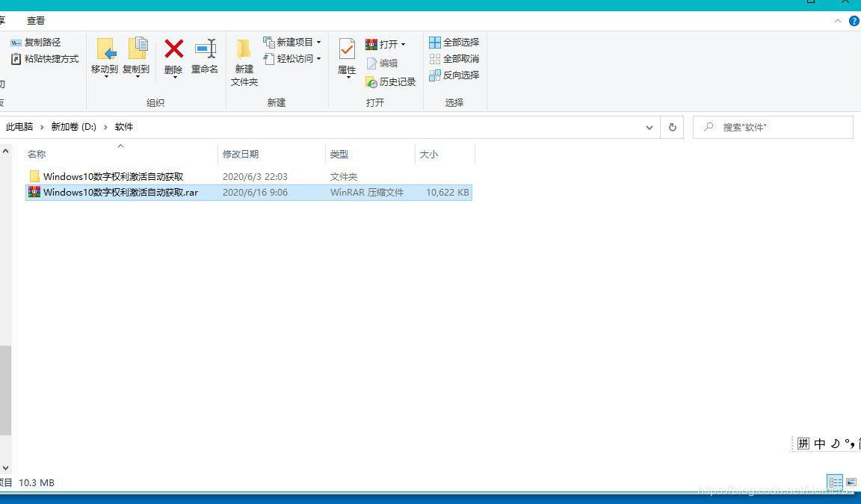Click the Refresh button beside the address bar

point(672,127)
